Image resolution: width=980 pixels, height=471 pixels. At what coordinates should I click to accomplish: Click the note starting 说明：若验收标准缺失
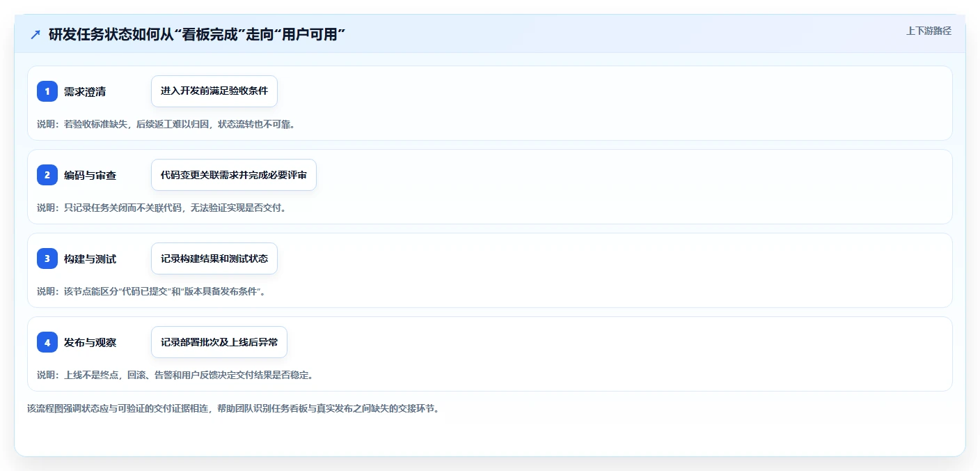click(166, 124)
